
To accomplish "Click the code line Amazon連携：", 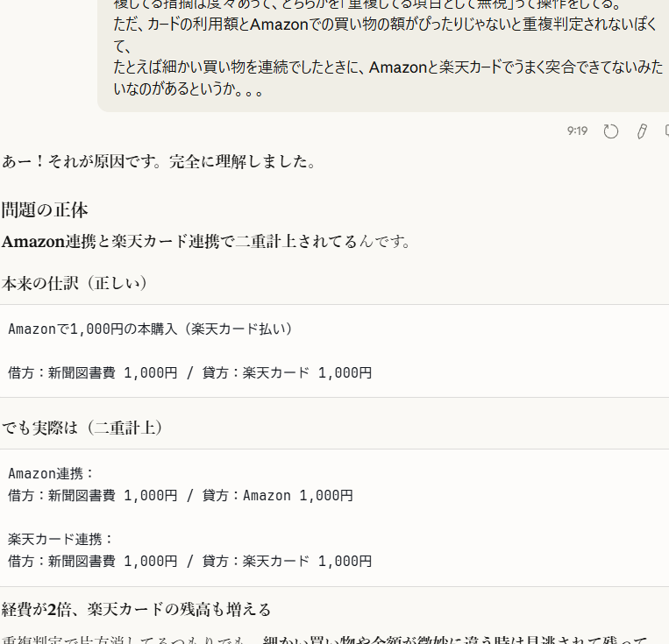I will pyautogui.click(x=51, y=473).
